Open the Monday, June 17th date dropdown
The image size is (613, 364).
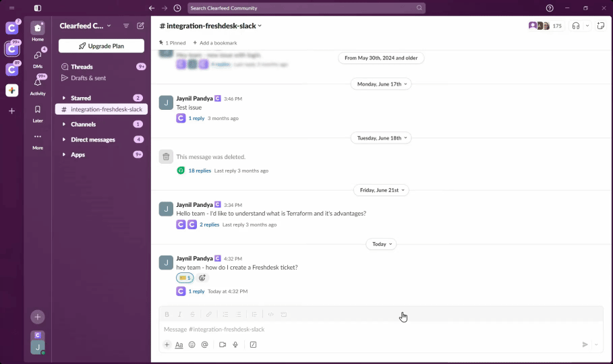[380, 84]
